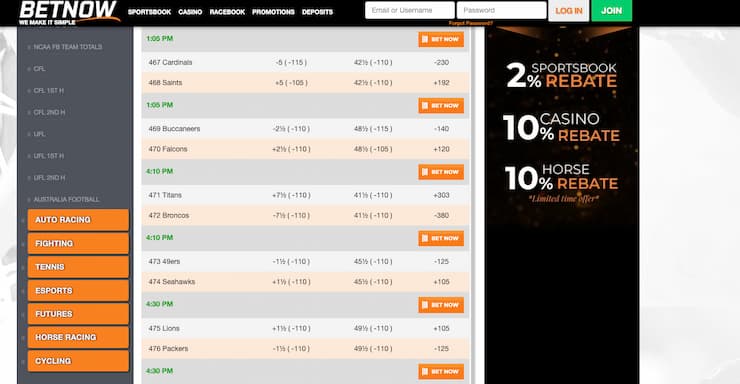Select UFL 2ND H in sidebar

(x=49, y=177)
